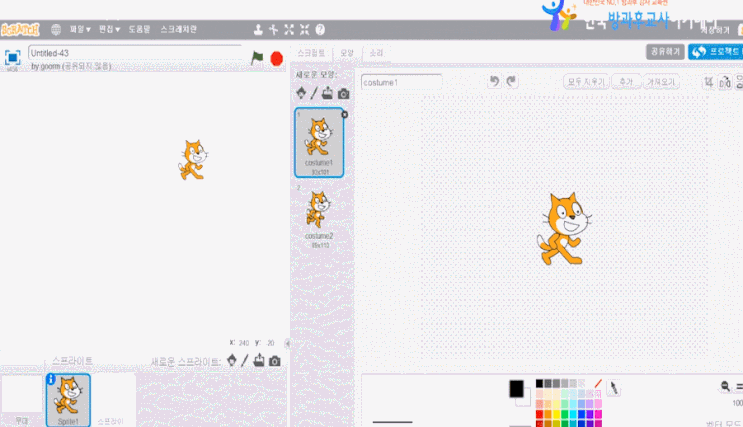Click the Scratch logo
743x427 pixels.
[20, 30]
